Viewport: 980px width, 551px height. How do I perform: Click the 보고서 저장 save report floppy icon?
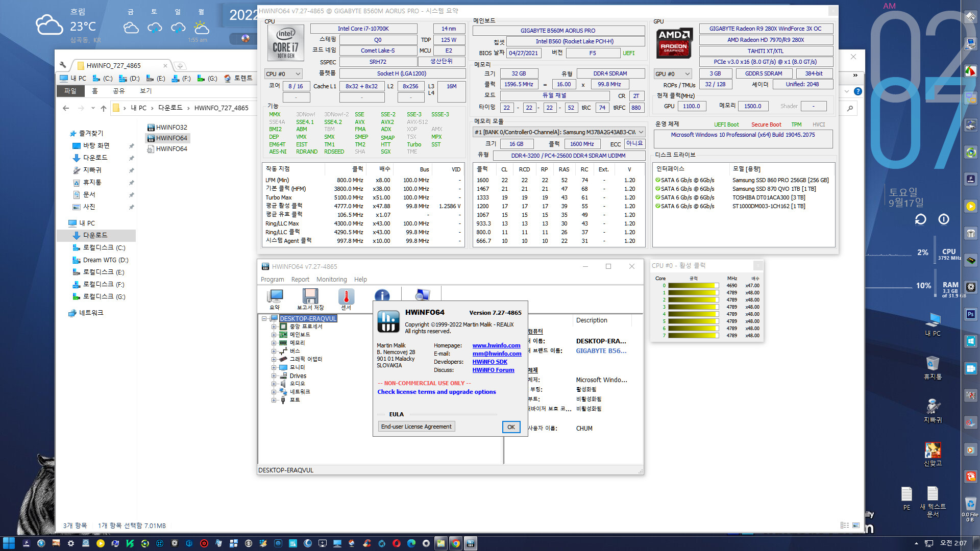[310, 299]
